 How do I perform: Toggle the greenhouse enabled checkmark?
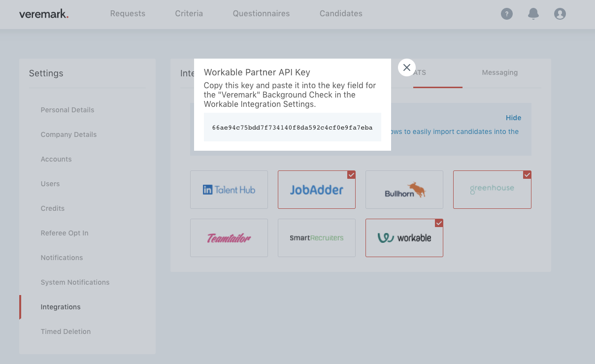click(x=527, y=175)
